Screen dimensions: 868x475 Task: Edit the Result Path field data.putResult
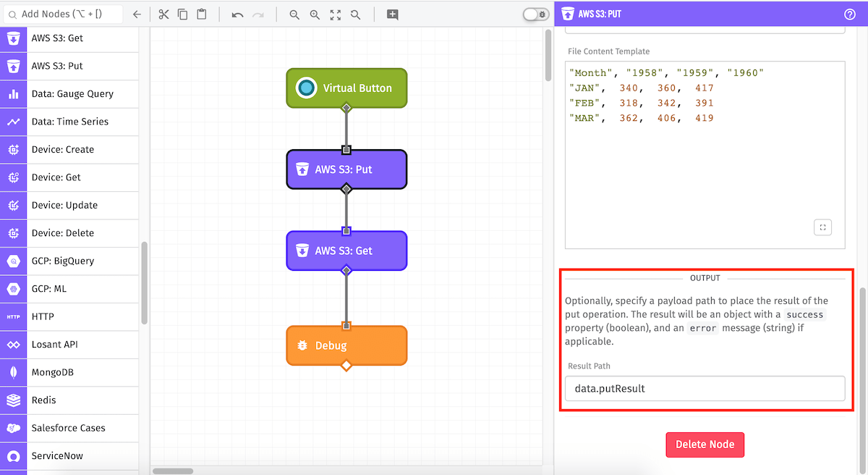(705, 389)
